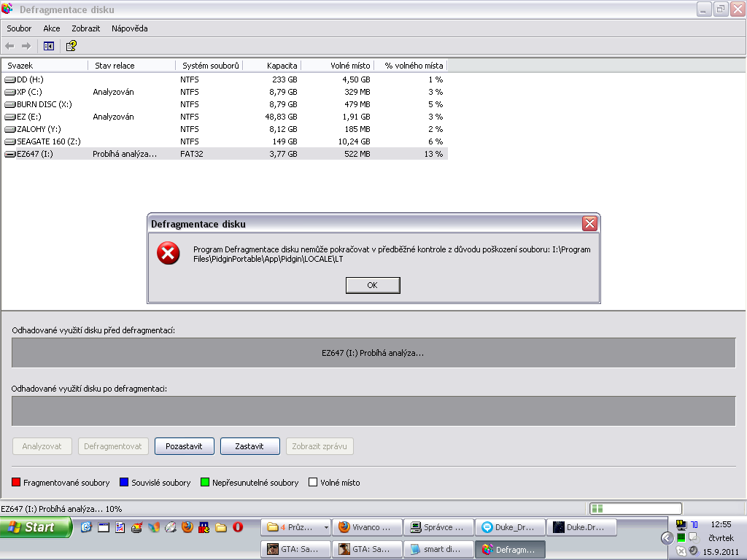
Task: Click the drive icon next to EZ647 (I:)
Action: 10,154
